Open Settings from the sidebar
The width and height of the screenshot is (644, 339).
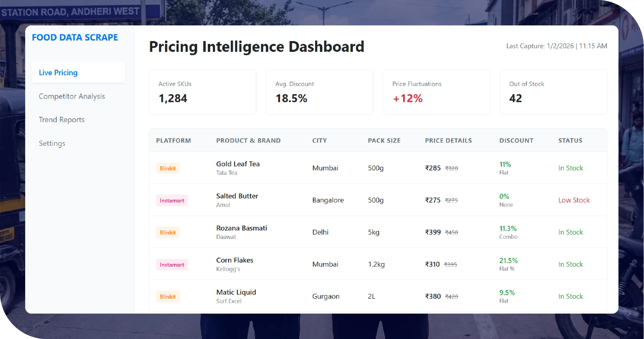pos(52,143)
